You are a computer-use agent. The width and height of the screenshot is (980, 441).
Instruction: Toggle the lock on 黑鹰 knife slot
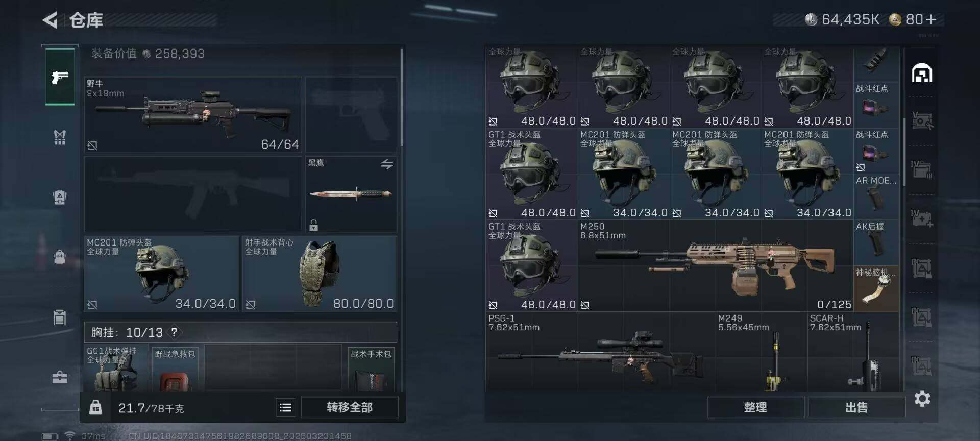click(x=313, y=225)
